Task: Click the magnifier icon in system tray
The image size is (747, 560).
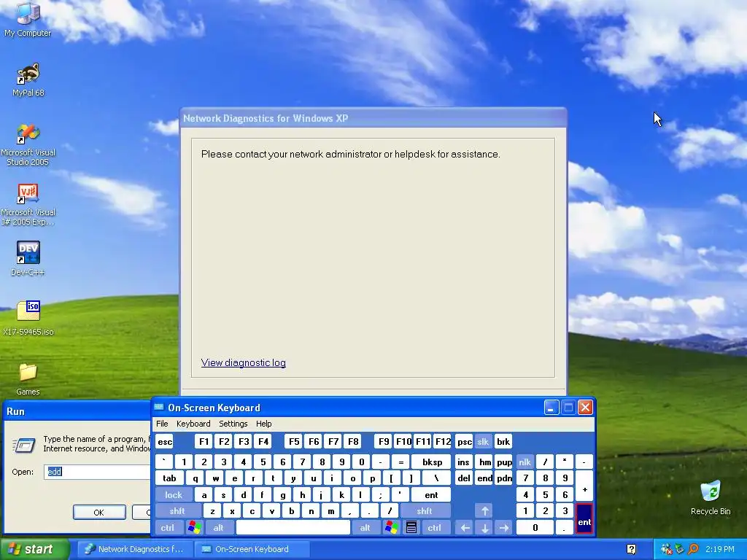Action: click(x=693, y=549)
